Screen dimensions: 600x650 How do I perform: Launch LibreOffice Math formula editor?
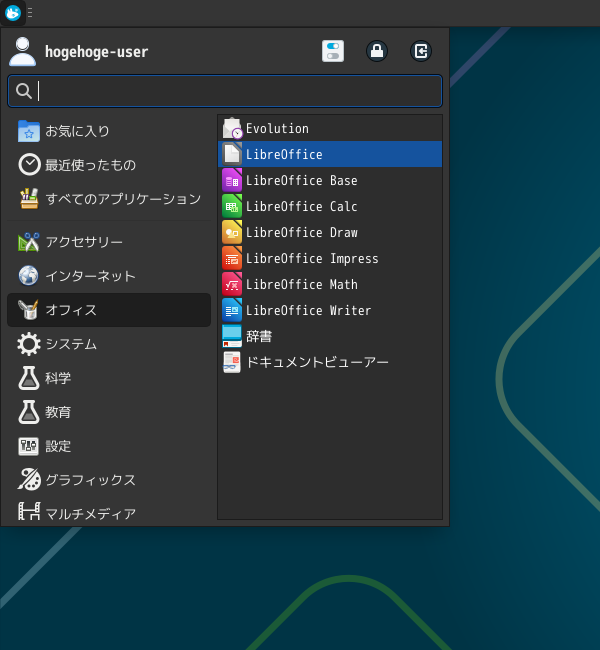point(301,285)
